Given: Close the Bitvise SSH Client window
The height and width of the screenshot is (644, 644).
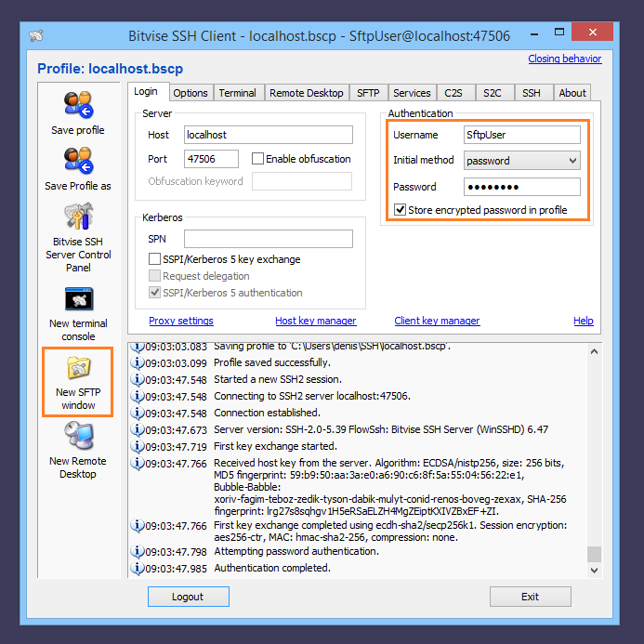Looking at the screenshot, I should (592, 32).
